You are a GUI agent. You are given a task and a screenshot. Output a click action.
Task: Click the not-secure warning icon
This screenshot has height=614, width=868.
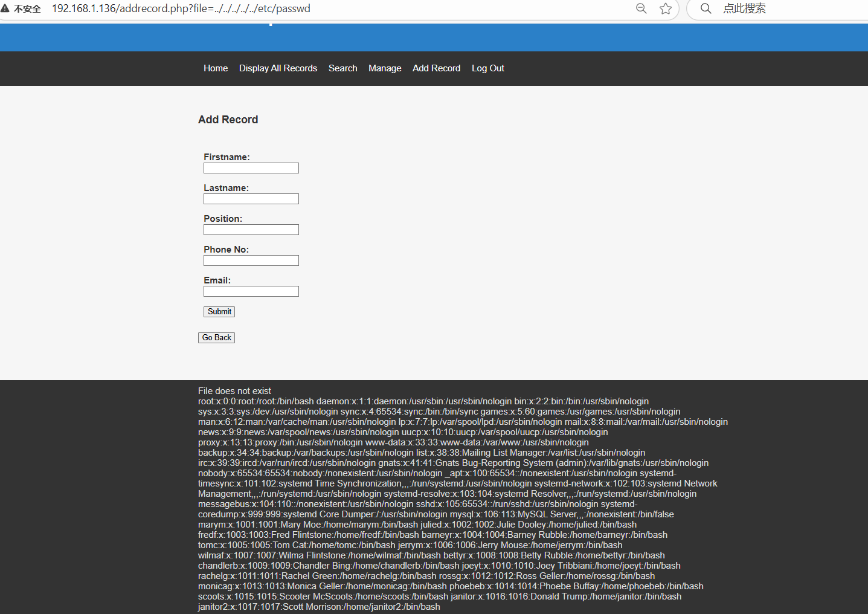(x=5, y=8)
